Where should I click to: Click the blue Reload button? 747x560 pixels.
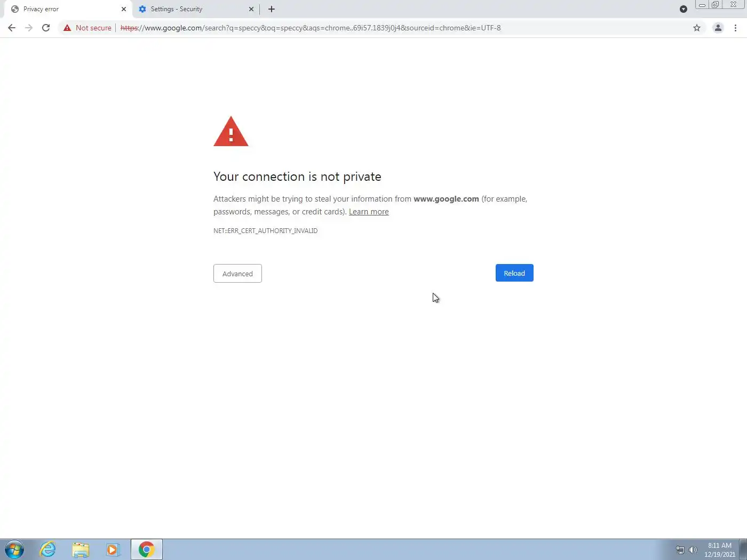pyautogui.click(x=514, y=273)
